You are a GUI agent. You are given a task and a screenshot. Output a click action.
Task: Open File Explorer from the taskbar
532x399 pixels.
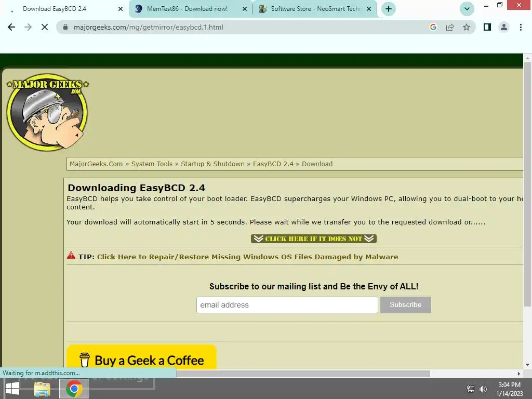point(42,389)
